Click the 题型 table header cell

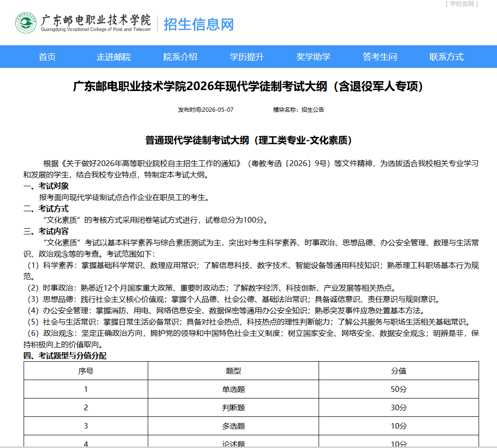233,371
